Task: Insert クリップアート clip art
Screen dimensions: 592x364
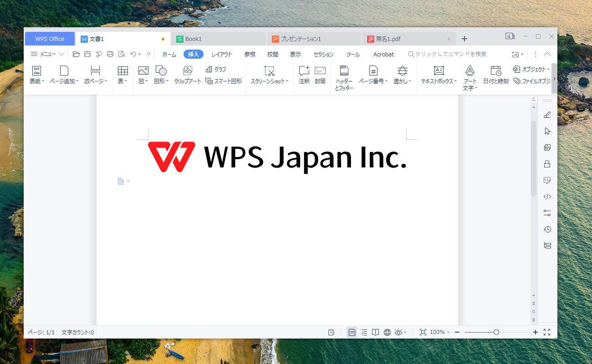Action: click(188, 75)
